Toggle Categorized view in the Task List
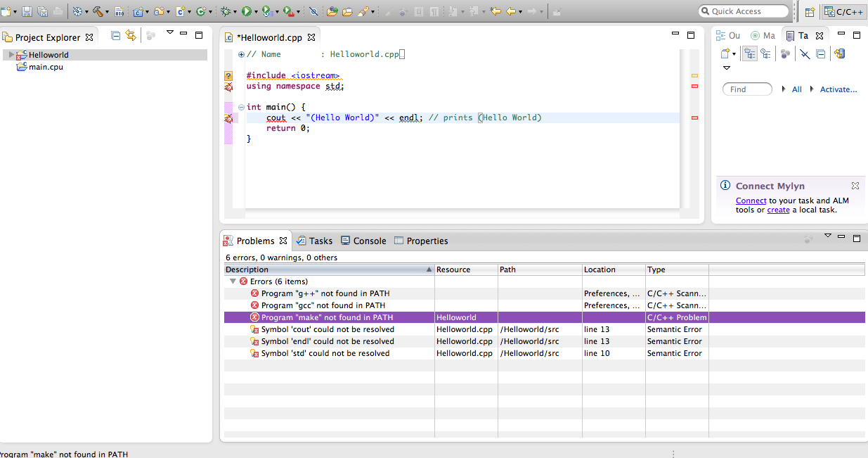The width and height of the screenshot is (868, 458). (x=749, y=53)
